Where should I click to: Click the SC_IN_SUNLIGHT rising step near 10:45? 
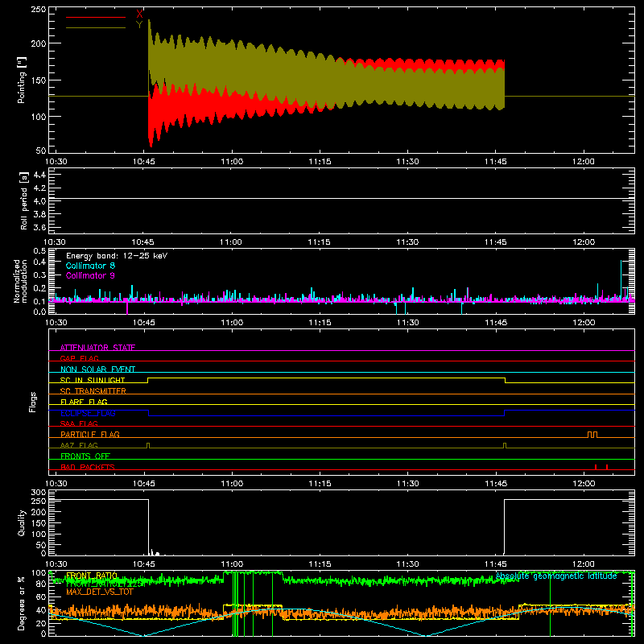coord(148,380)
